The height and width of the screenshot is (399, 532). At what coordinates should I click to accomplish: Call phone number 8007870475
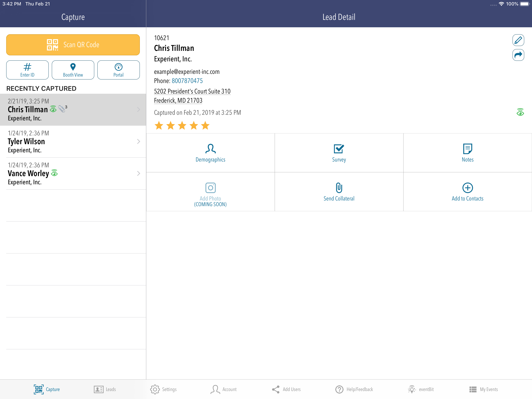coord(187,81)
